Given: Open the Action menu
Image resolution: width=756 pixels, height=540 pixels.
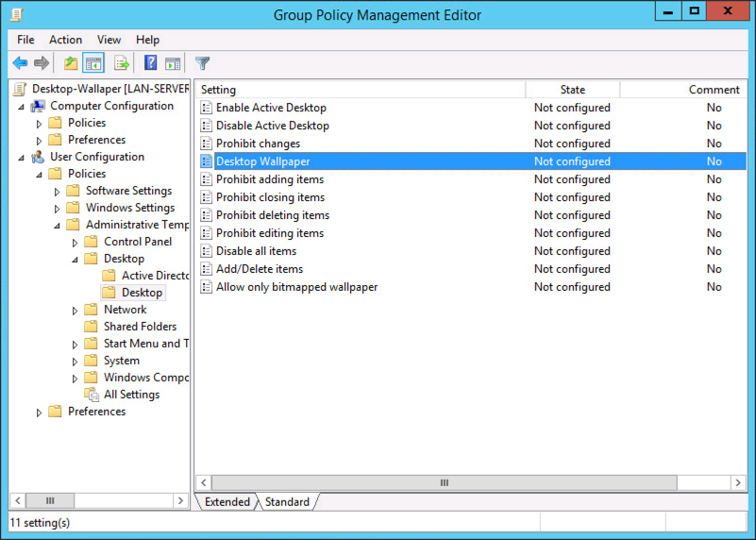Looking at the screenshot, I should (x=65, y=40).
